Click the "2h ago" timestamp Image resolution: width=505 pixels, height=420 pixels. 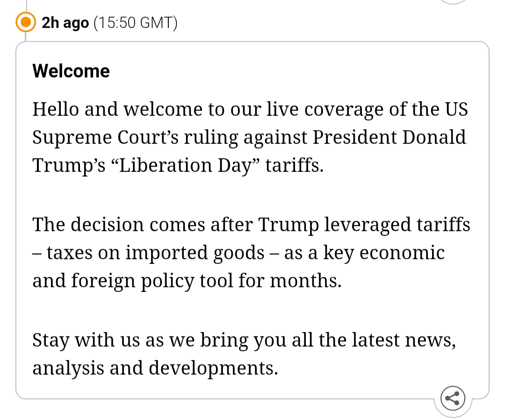(65, 22)
